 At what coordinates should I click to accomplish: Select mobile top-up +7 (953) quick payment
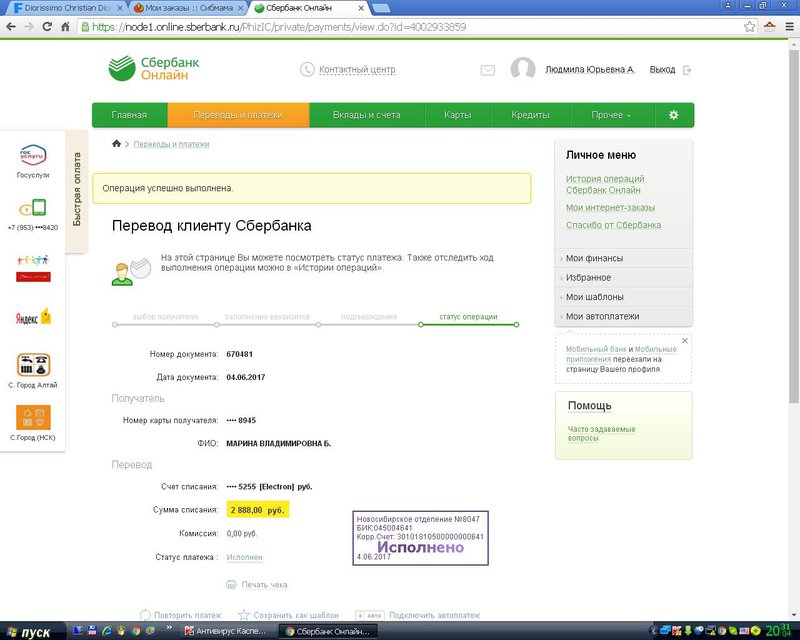click(x=33, y=214)
